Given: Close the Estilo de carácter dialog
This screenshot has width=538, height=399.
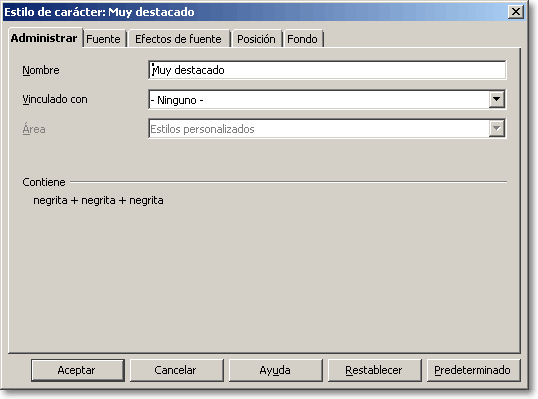Looking at the screenshot, I should (515, 12).
